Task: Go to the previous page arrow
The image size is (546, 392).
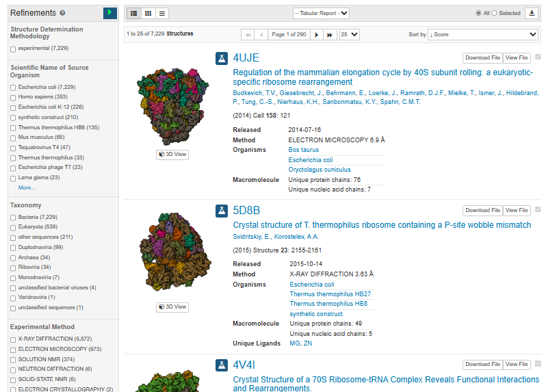Action: [261, 34]
